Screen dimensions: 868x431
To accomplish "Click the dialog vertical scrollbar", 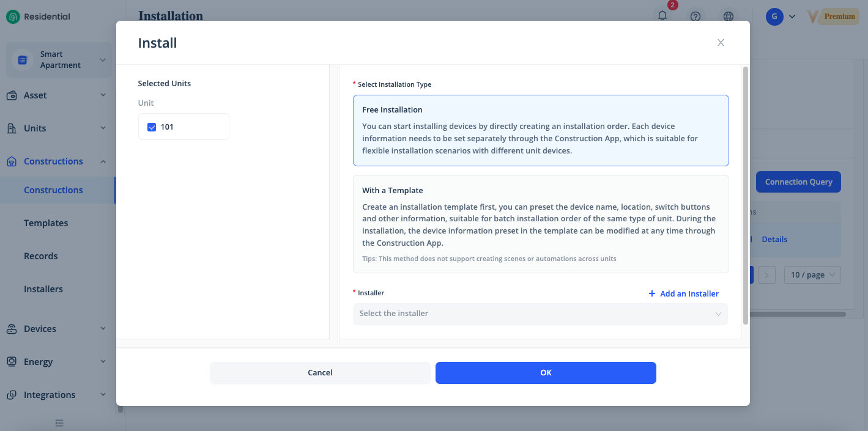I will tap(745, 196).
